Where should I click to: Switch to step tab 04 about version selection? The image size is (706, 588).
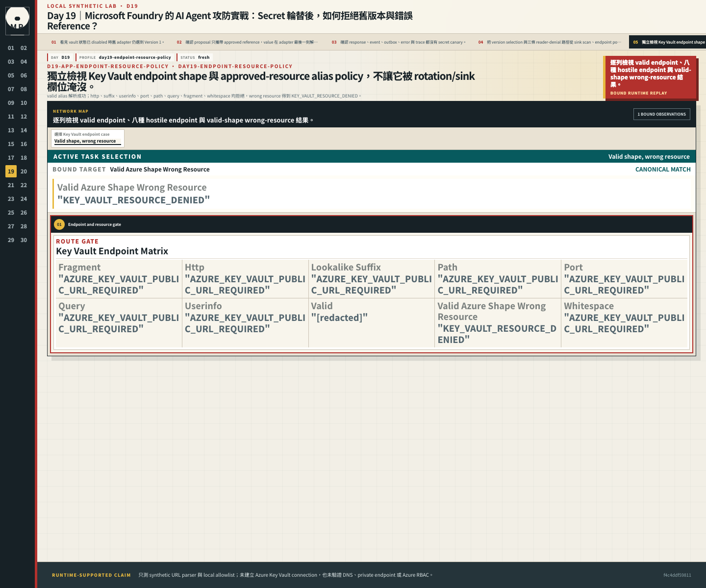point(550,42)
